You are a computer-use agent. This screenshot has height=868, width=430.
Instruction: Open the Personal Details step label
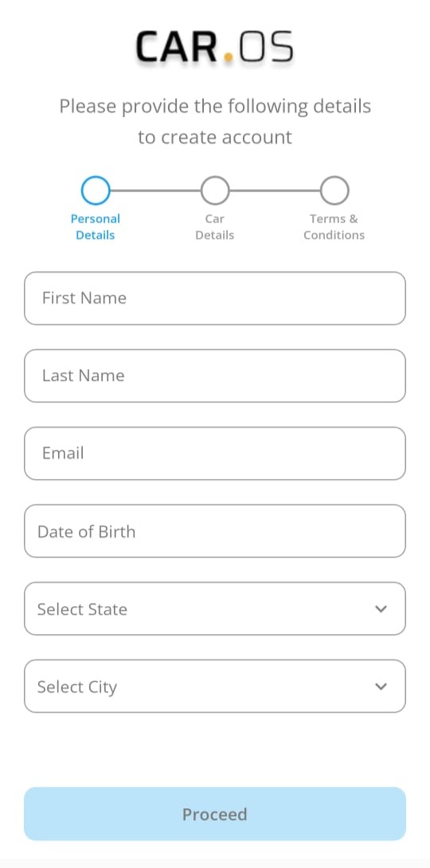(96, 227)
